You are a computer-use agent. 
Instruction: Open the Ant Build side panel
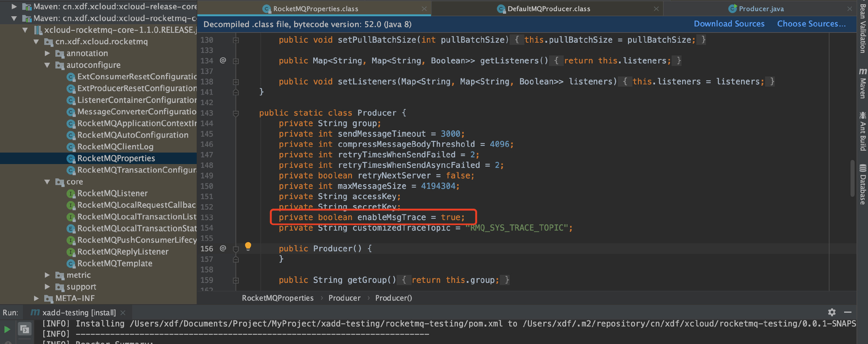(863, 132)
